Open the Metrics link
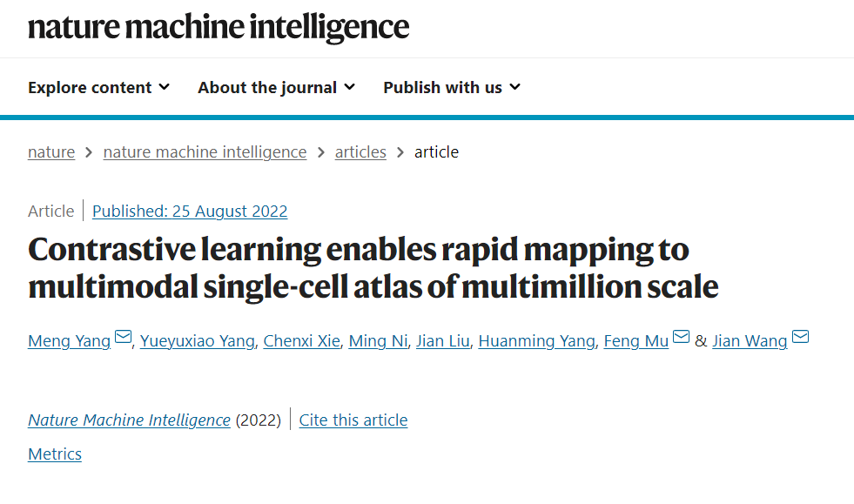Screen dimensions: 854x504 (55, 454)
